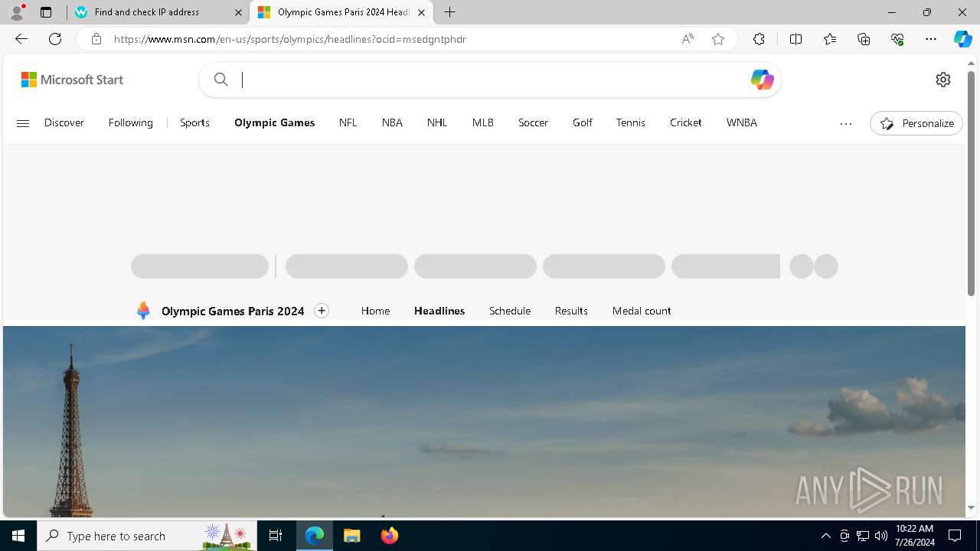Select Microsoft Edge on taskbar
This screenshot has height=551, width=980.
[315, 536]
